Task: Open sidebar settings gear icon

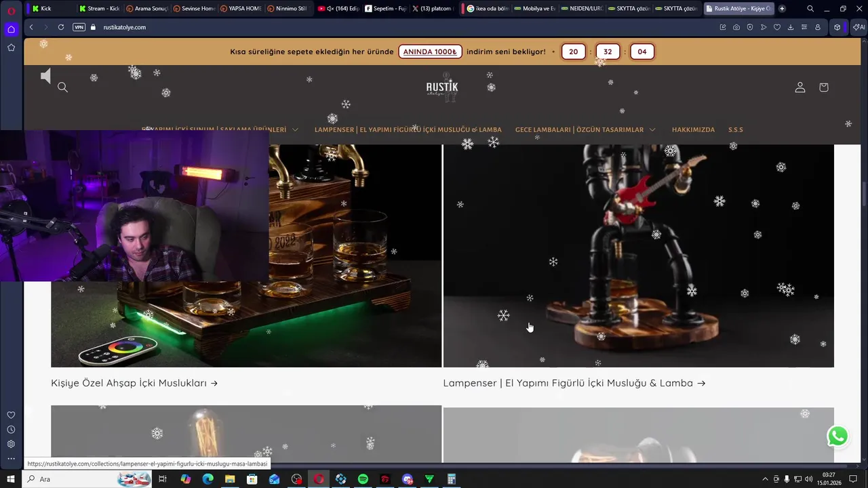Action: pyautogui.click(x=11, y=444)
